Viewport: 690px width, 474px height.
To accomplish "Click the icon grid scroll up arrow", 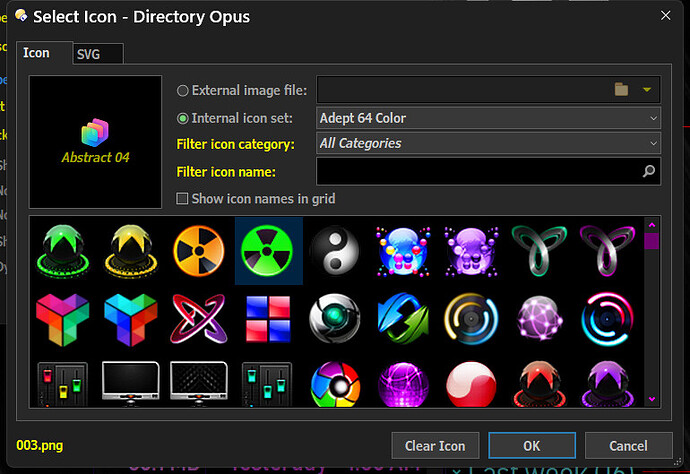I will (x=652, y=225).
